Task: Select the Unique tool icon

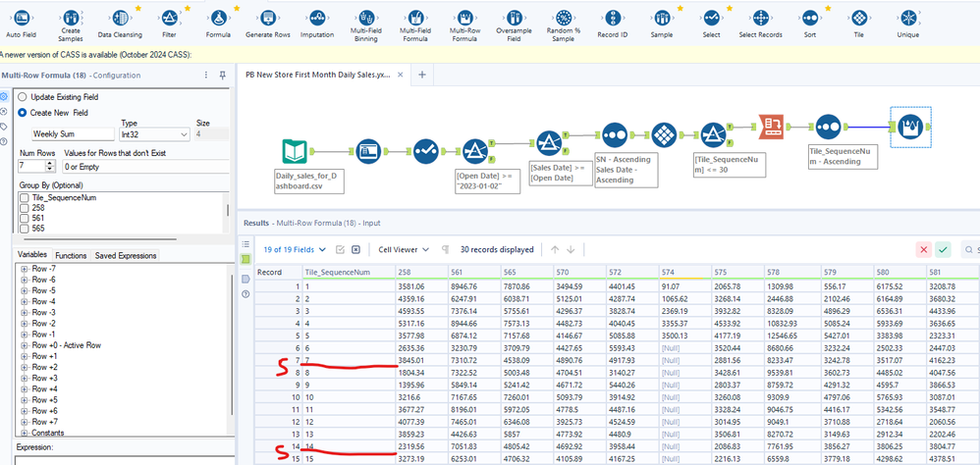Action: (x=908, y=18)
